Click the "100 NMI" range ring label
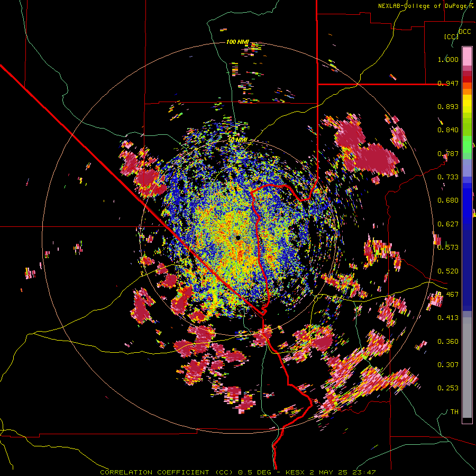The height and width of the screenshot is (476, 476). tap(237, 42)
